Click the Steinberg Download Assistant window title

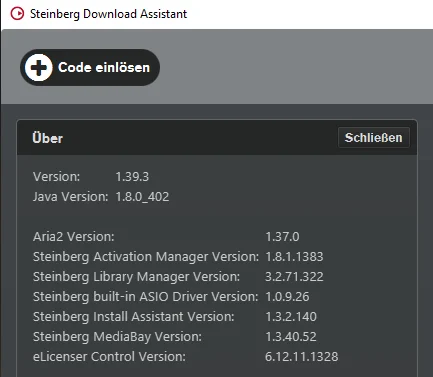(108, 14)
